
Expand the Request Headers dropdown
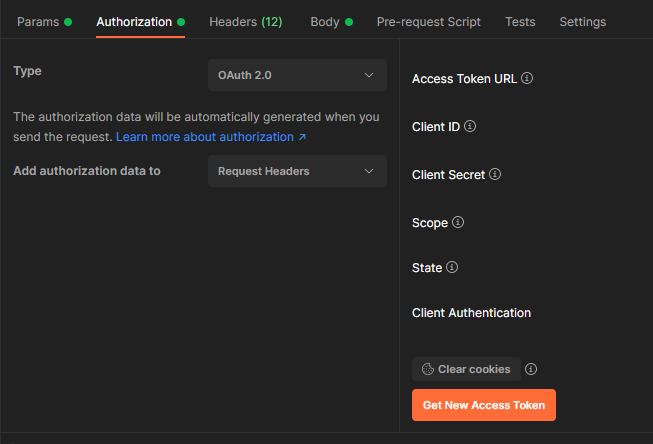(x=297, y=171)
